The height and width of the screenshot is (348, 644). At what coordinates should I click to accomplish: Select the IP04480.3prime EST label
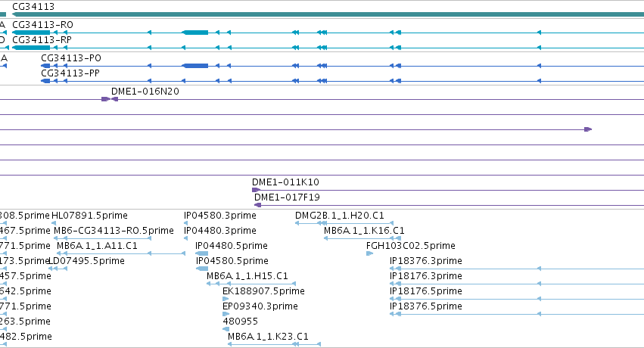220,230
